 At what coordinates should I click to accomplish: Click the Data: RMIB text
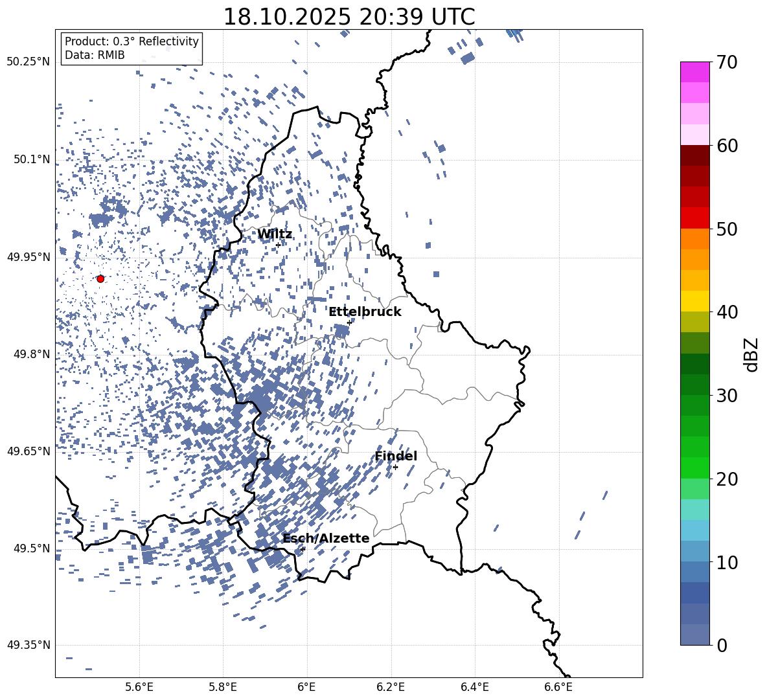(95, 55)
